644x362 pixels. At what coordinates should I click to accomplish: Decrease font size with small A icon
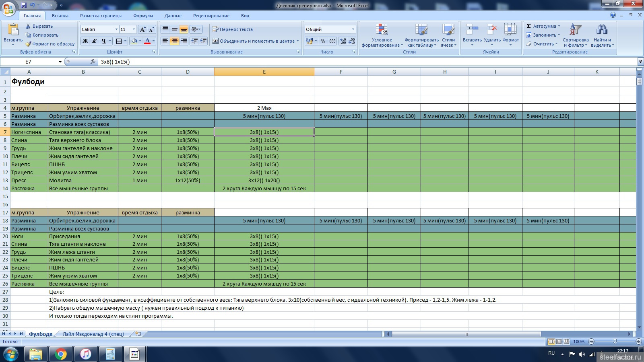coord(151,29)
